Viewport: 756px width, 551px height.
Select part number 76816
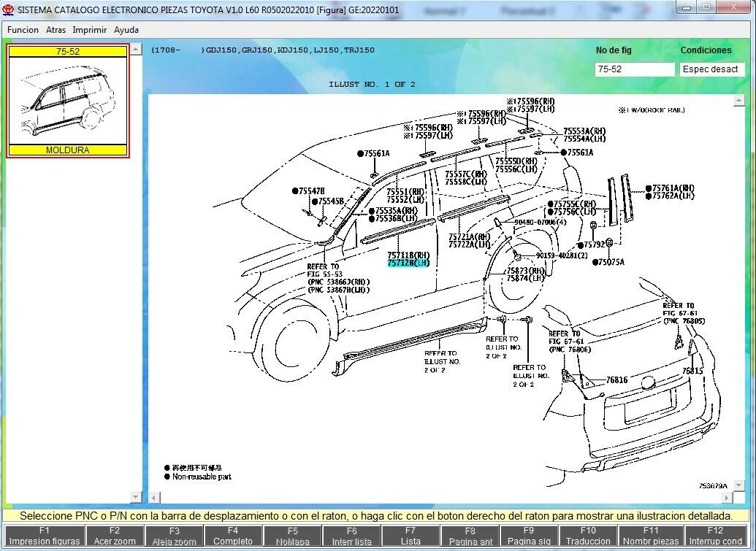pyautogui.click(x=616, y=380)
